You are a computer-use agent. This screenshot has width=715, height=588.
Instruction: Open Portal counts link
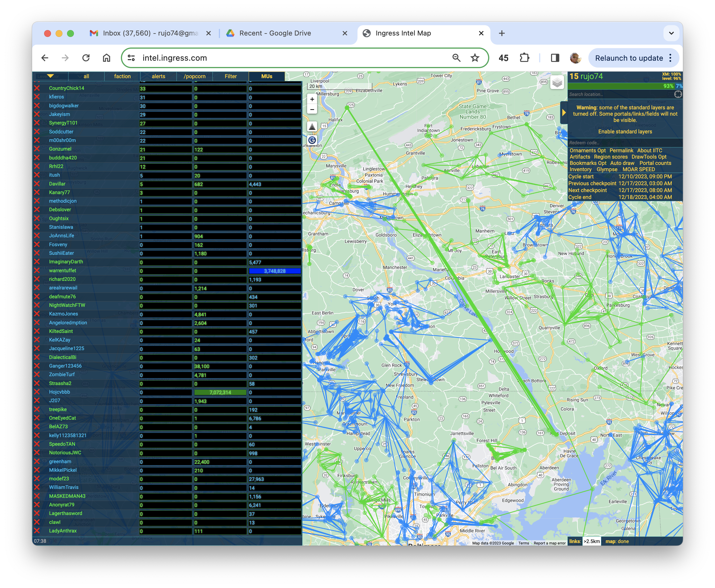655,163
